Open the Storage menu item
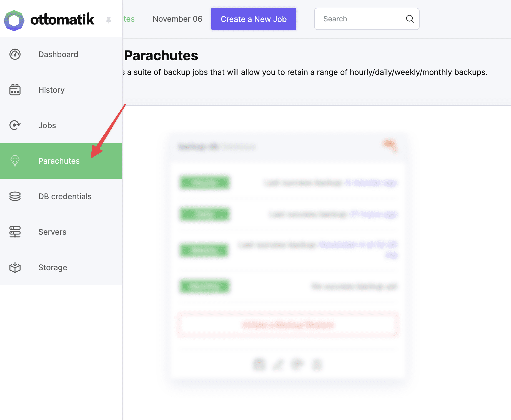 53,267
